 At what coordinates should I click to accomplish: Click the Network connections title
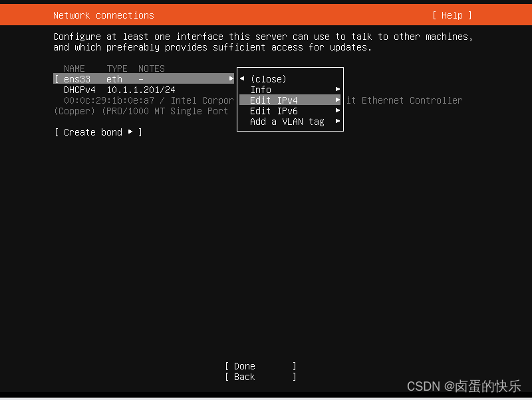(x=104, y=15)
